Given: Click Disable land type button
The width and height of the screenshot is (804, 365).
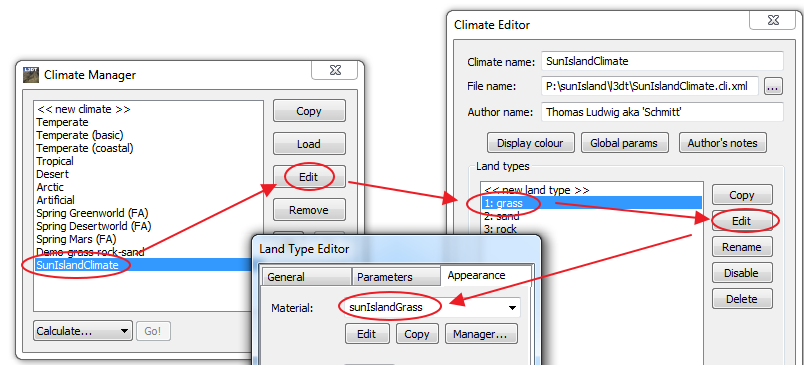Looking at the screenshot, I should (742, 273).
